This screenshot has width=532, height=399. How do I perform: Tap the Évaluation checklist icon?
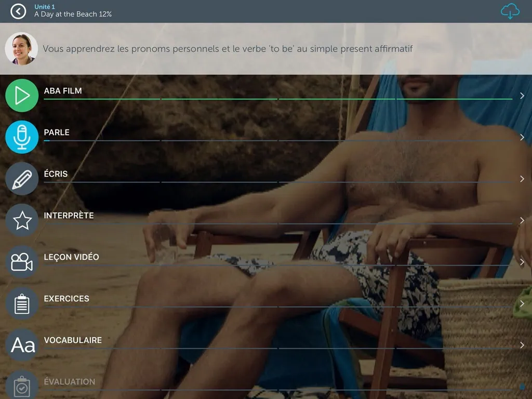[x=22, y=385]
